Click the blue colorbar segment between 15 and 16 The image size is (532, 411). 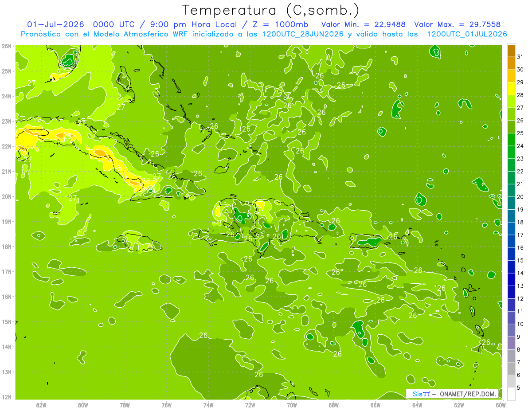click(x=511, y=254)
